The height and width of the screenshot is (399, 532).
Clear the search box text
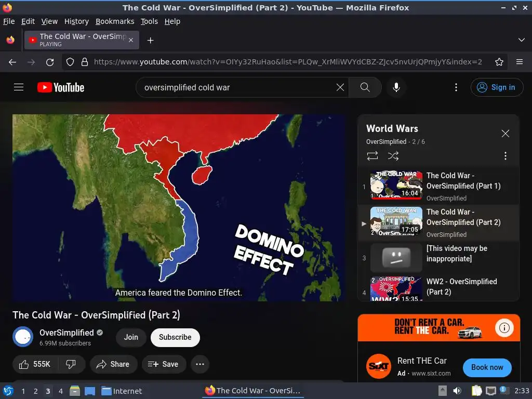340,87
